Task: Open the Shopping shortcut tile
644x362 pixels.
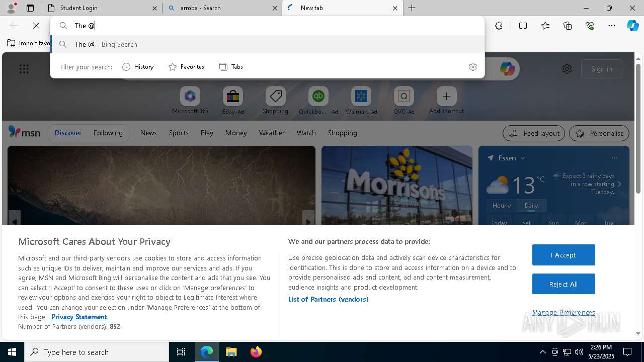Action: (x=275, y=101)
